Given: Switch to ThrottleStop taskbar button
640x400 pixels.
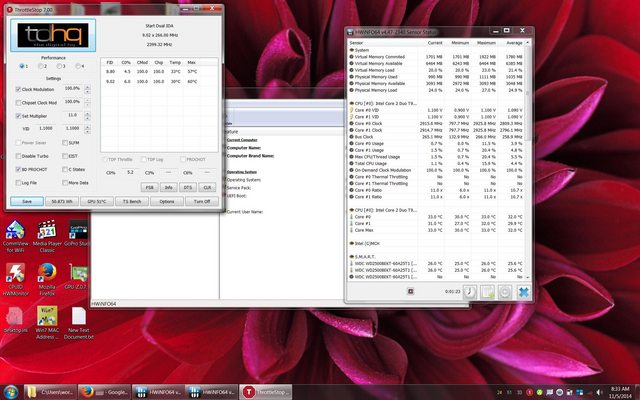Looking at the screenshot, I should (x=266, y=392).
